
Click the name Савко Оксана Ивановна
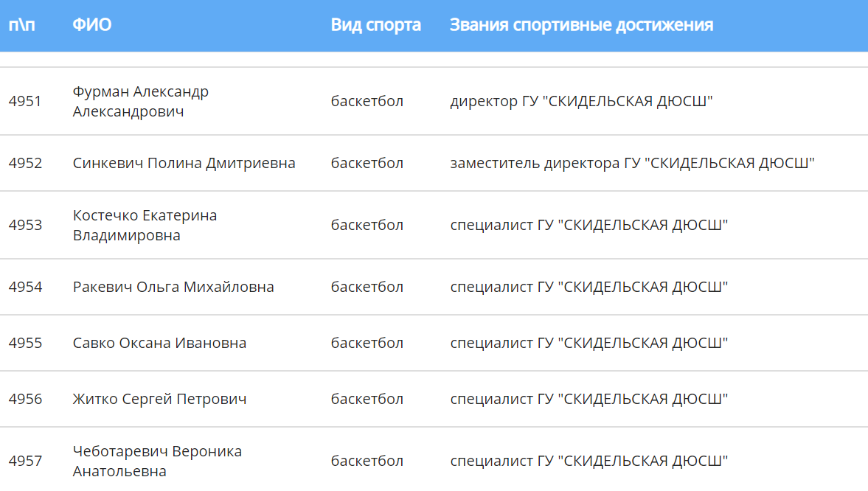159,343
